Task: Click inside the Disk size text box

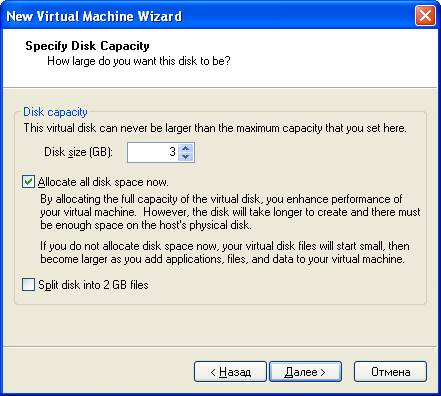Action: coord(153,152)
